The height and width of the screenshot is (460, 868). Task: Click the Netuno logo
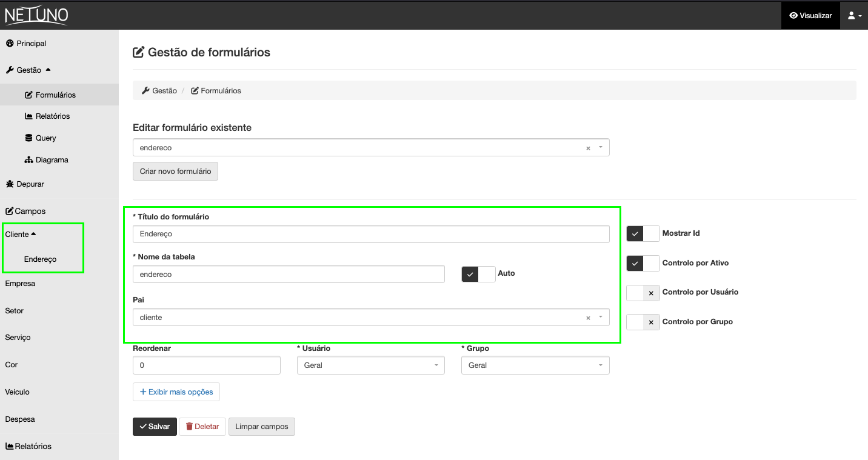point(36,15)
